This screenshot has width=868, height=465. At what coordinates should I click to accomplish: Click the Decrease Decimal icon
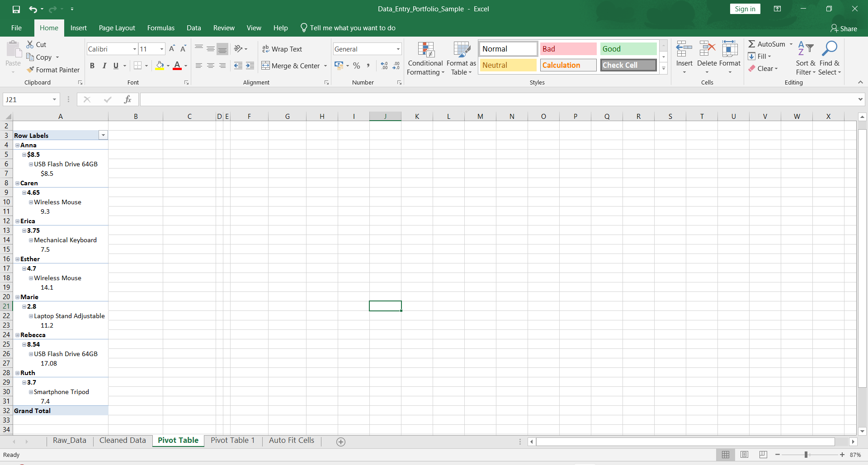click(x=396, y=66)
